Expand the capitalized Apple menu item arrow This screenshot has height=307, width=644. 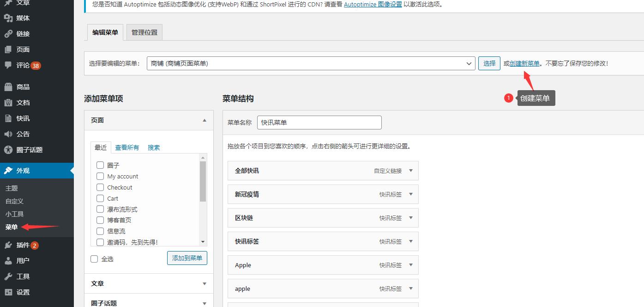[411, 265]
